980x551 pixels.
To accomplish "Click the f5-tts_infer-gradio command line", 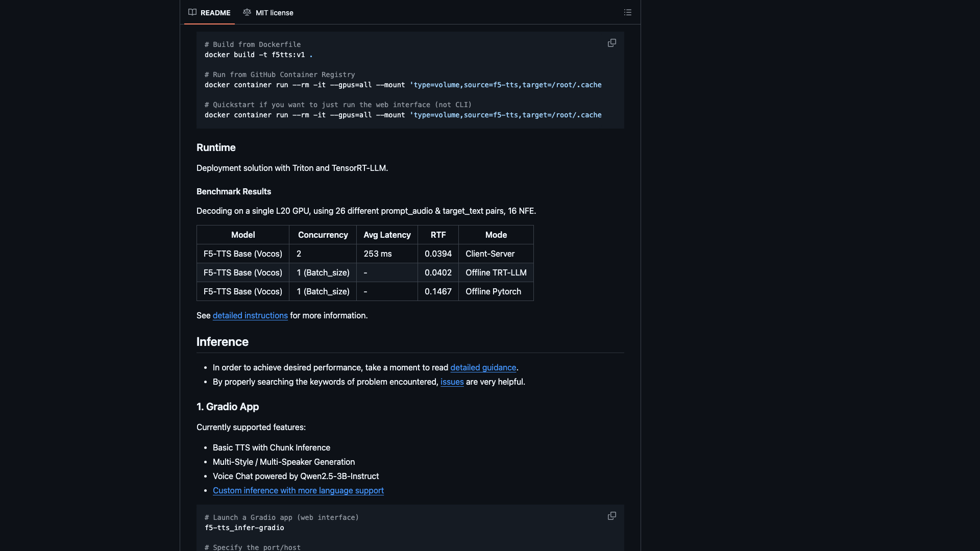I will pos(244,528).
